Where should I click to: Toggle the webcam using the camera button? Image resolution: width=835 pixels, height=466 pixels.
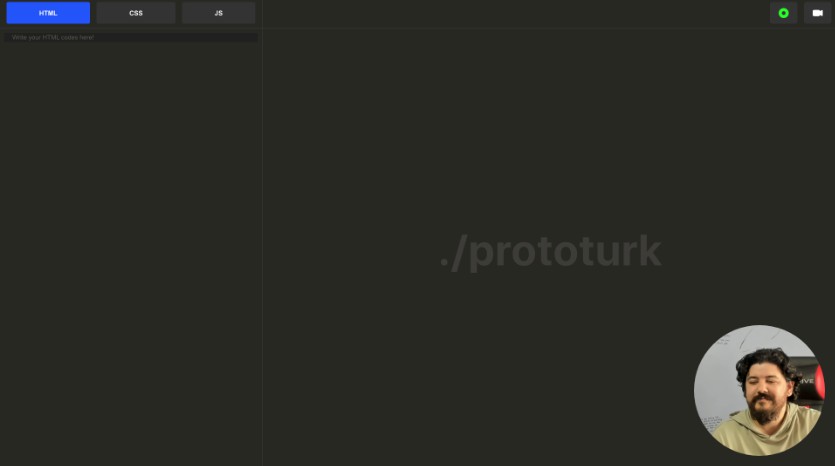(x=817, y=13)
